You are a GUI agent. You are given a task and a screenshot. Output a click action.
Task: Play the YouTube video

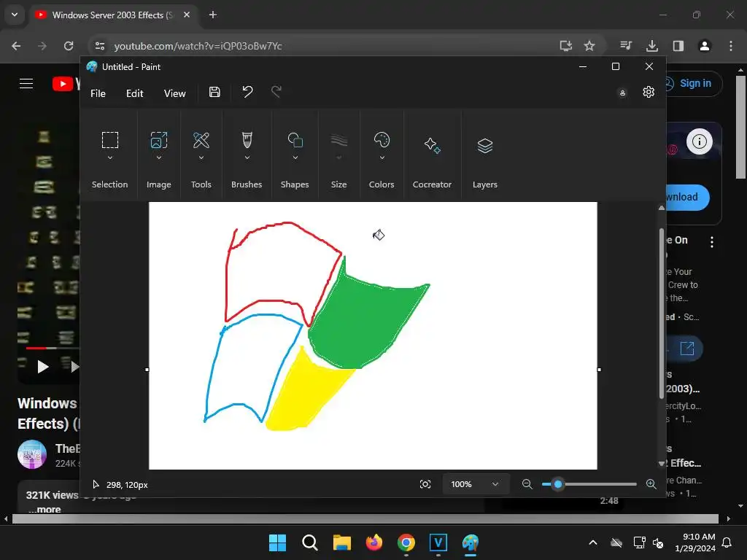click(43, 367)
